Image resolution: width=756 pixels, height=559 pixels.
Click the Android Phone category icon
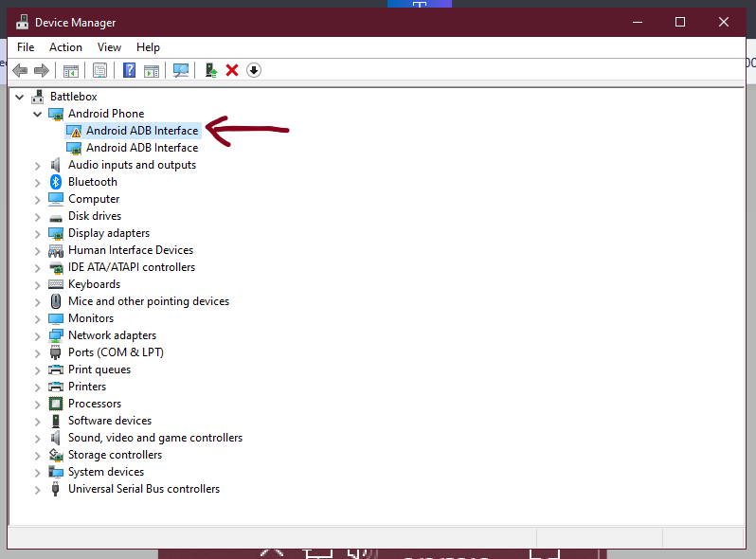56,114
